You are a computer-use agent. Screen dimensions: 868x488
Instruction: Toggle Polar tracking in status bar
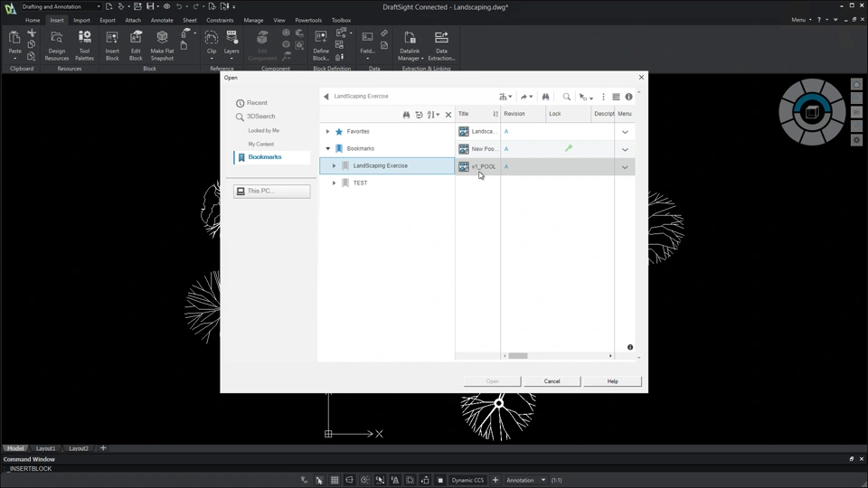coord(364,480)
